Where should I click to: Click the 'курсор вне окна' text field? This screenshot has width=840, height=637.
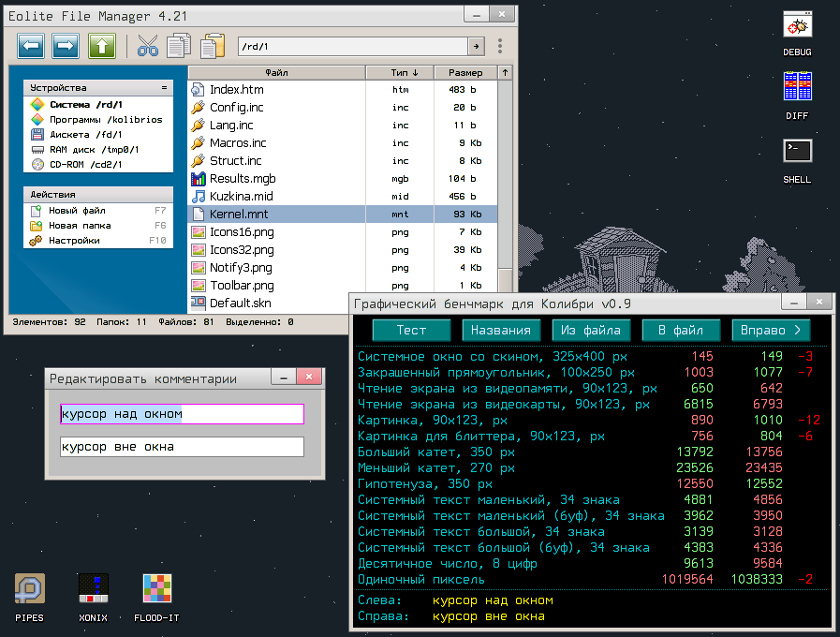click(x=182, y=447)
